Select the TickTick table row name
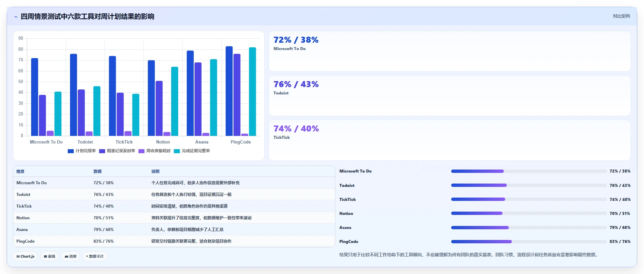Screen dimensions: 644x274 point(24,206)
